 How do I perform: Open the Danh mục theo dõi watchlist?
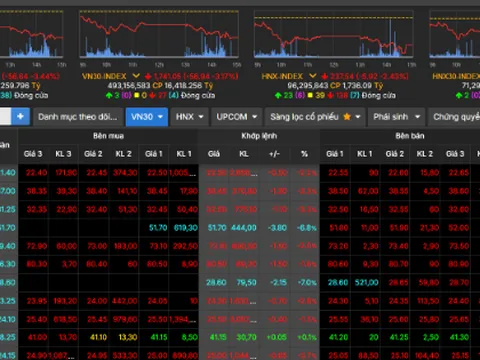click(x=78, y=117)
